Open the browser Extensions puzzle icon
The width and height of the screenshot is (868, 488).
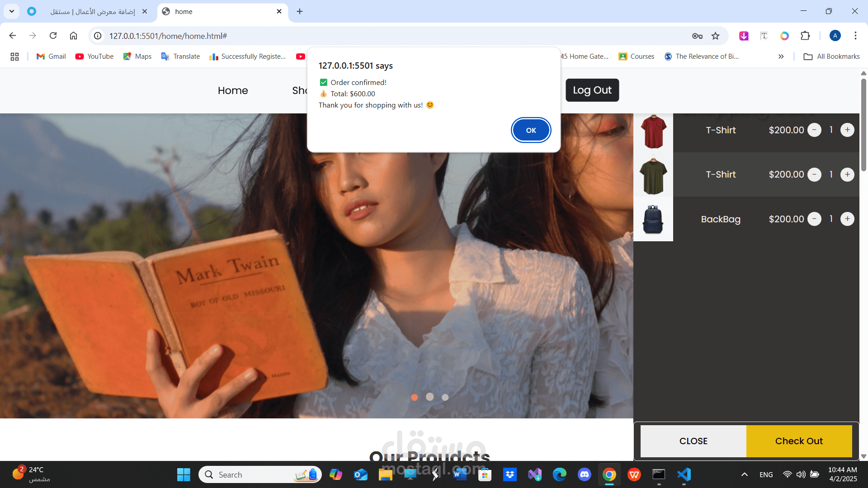click(x=805, y=36)
